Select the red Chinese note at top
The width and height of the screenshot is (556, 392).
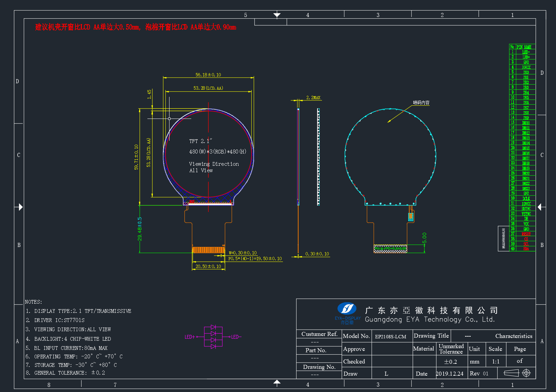click(x=136, y=27)
